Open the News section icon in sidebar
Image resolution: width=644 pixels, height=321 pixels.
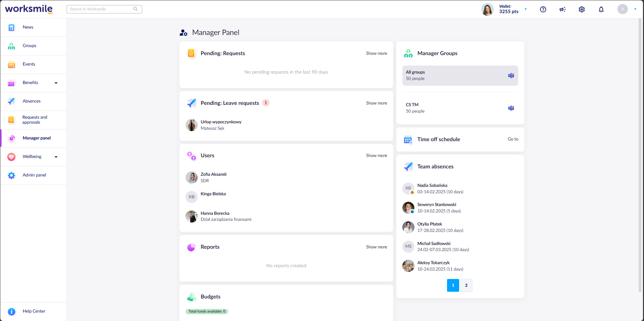(x=11, y=27)
